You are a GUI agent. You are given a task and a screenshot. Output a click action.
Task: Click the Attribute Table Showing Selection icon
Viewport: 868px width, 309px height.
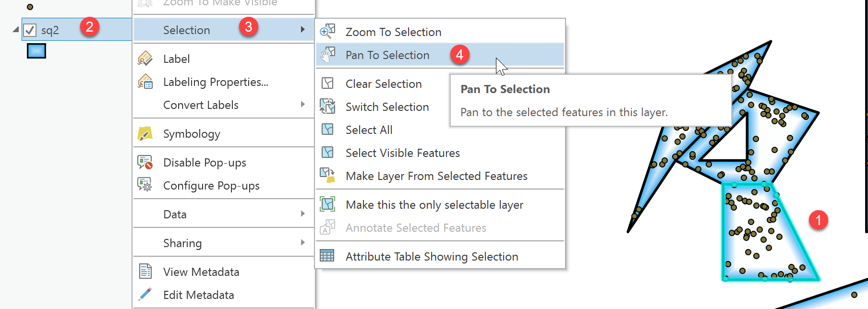point(328,256)
